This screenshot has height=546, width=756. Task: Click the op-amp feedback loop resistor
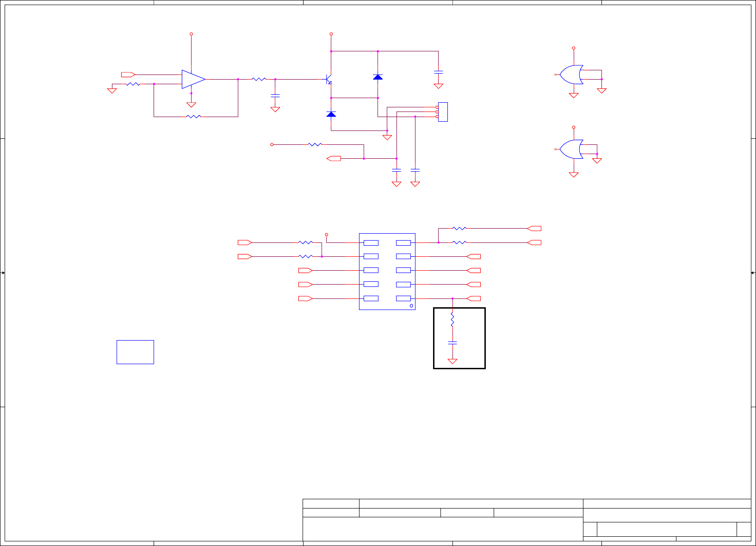click(194, 117)
